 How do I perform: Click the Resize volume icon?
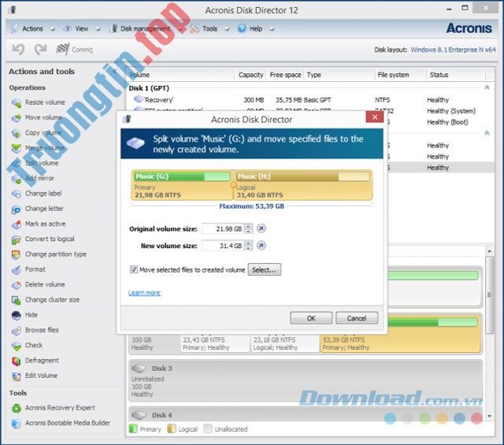16,102
